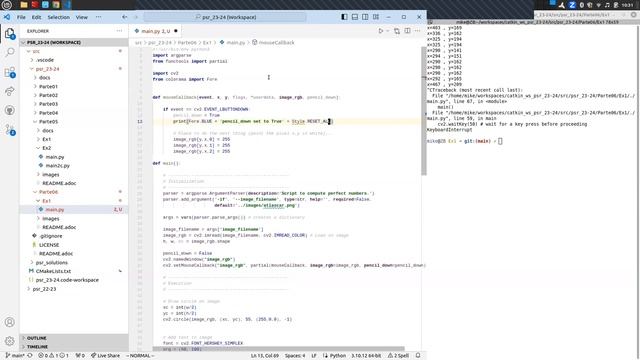Open the Explorer view in the activity bar
This screenshot has width=640, height=360.
click(9, 33)
